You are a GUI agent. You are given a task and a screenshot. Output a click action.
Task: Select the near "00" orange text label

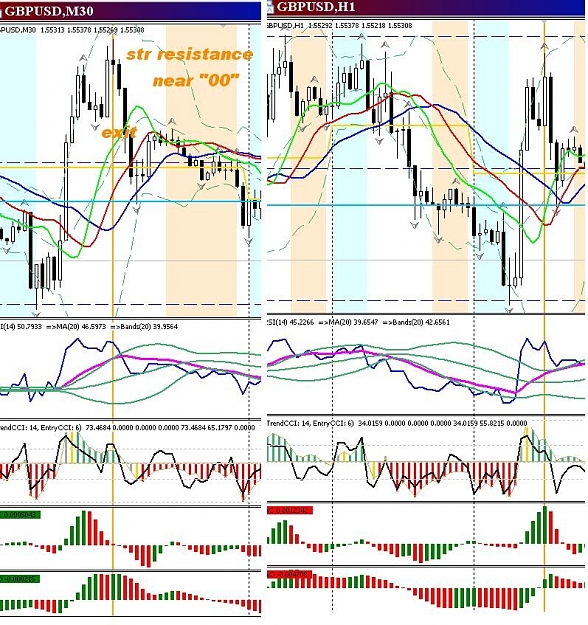point(196,81)
